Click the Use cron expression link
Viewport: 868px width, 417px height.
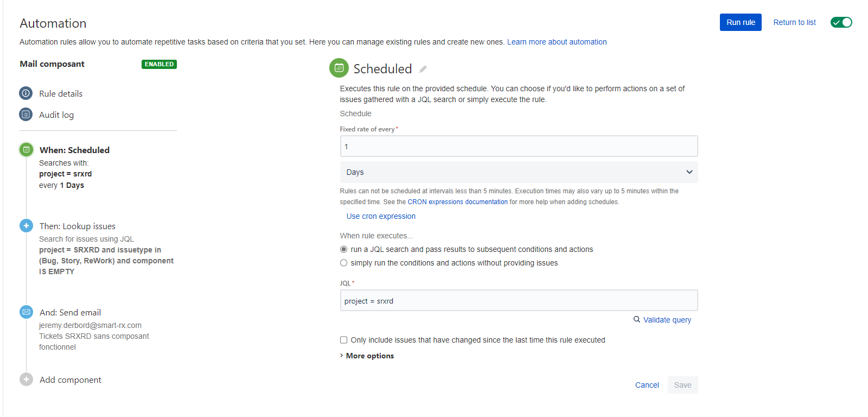pos(381,216)
